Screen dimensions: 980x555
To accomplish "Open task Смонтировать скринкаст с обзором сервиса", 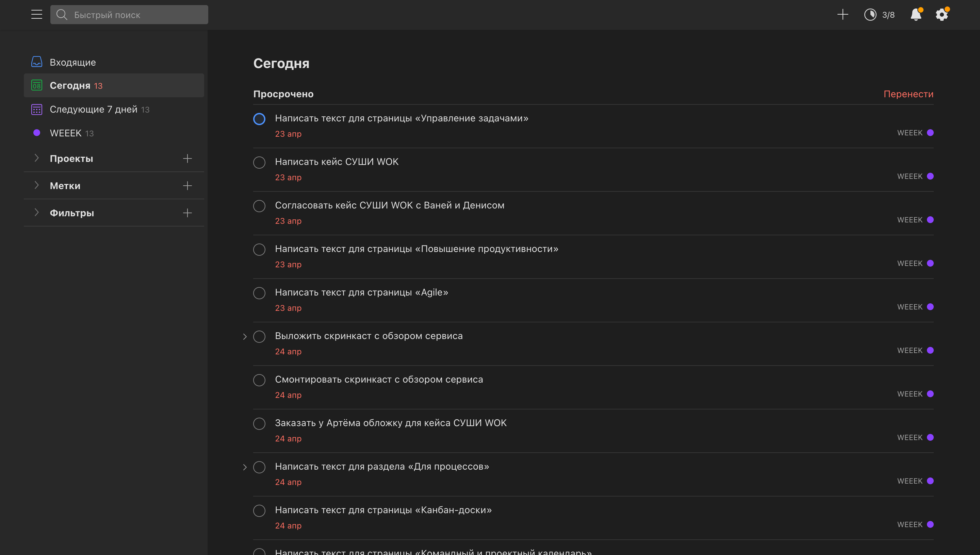I will (379, 379).
